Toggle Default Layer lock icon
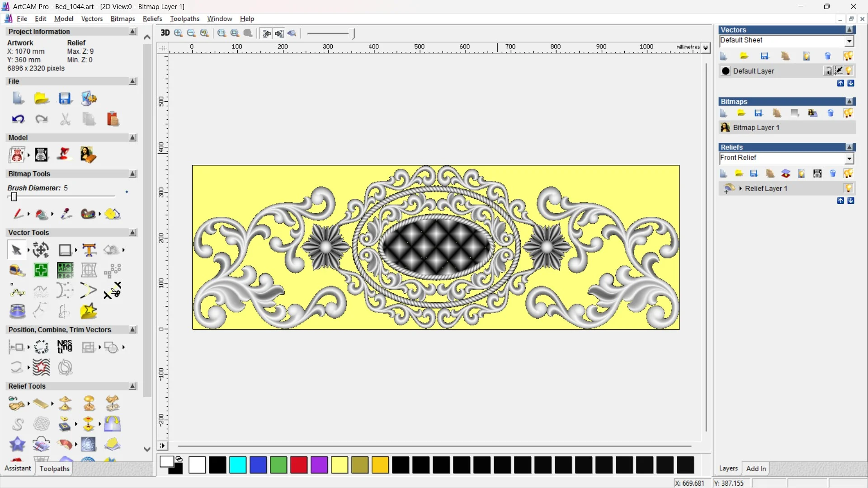 (828, 71)
